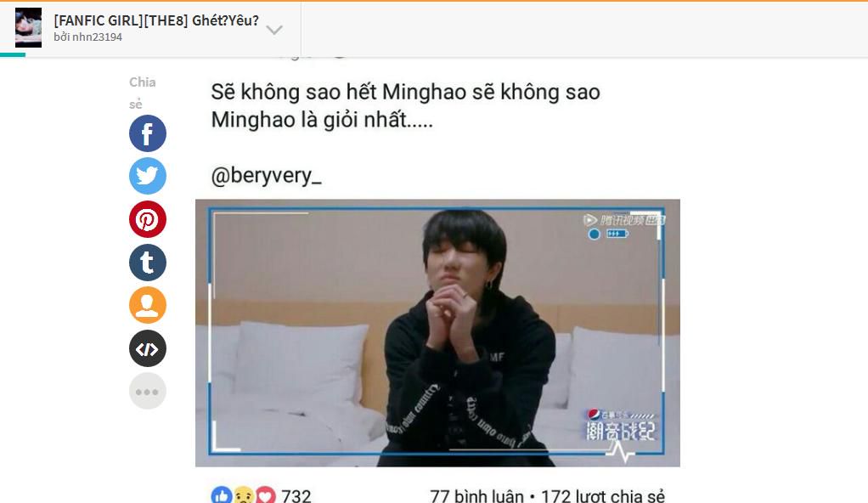The image size is (868, 503).
Task: Open the Minghao praying image
Action: tap(437, 333)
